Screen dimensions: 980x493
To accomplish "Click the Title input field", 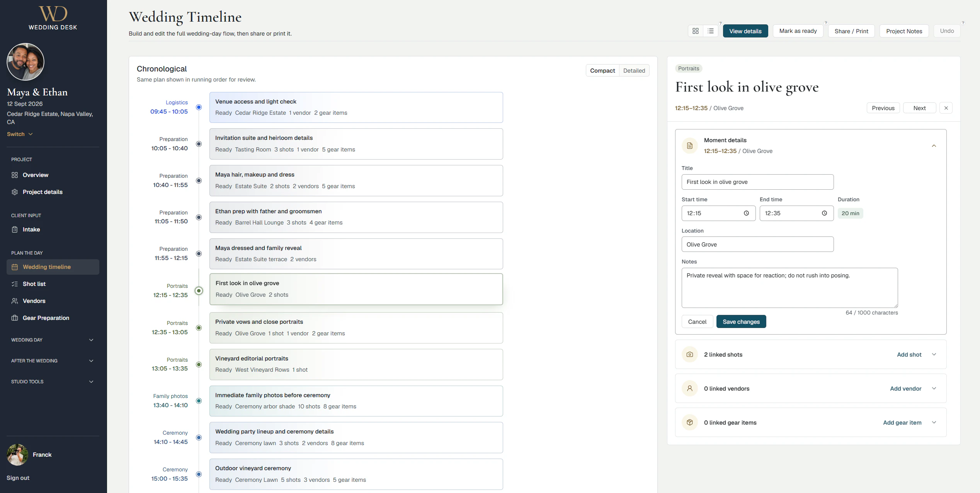I will pos(757,182).
